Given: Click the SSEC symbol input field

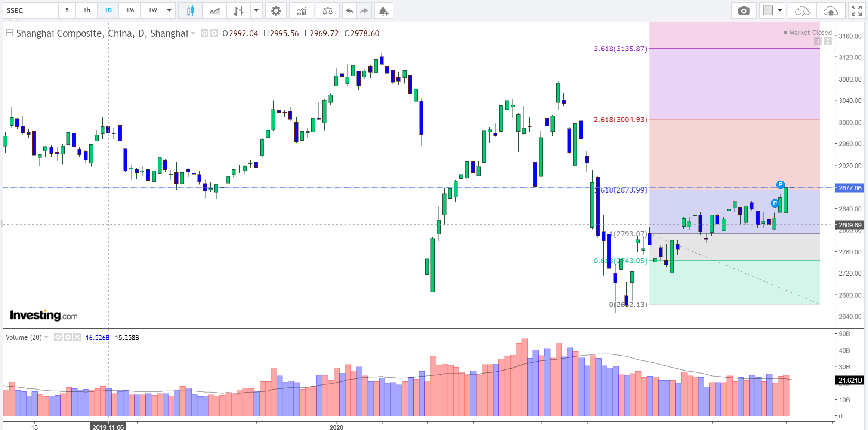Looking at the screenshot, I should (x=31, y=10).
